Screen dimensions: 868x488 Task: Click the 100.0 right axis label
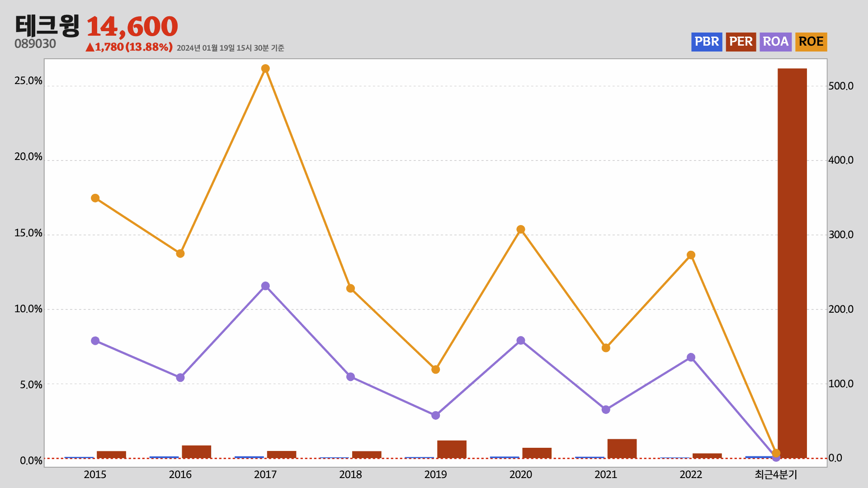pos(841,384)
